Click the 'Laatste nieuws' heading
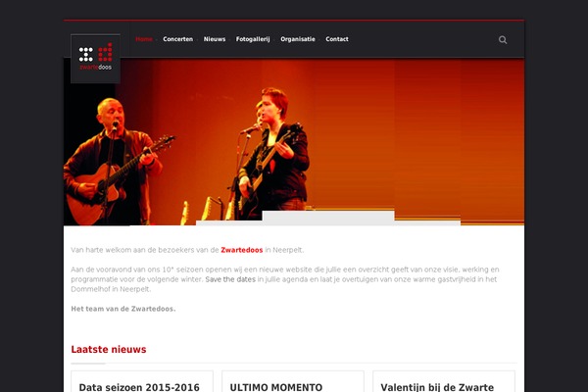 [x=109, y=349]
